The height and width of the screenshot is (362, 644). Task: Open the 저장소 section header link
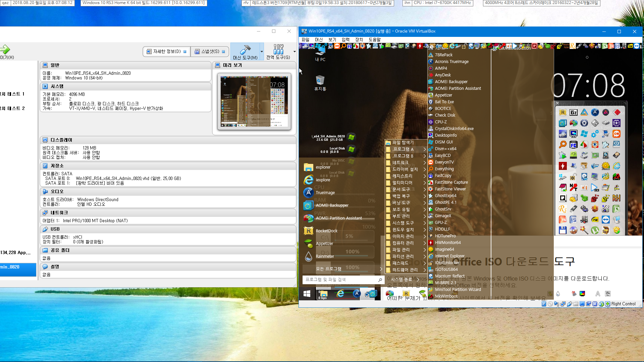click(x=57, y=166)
